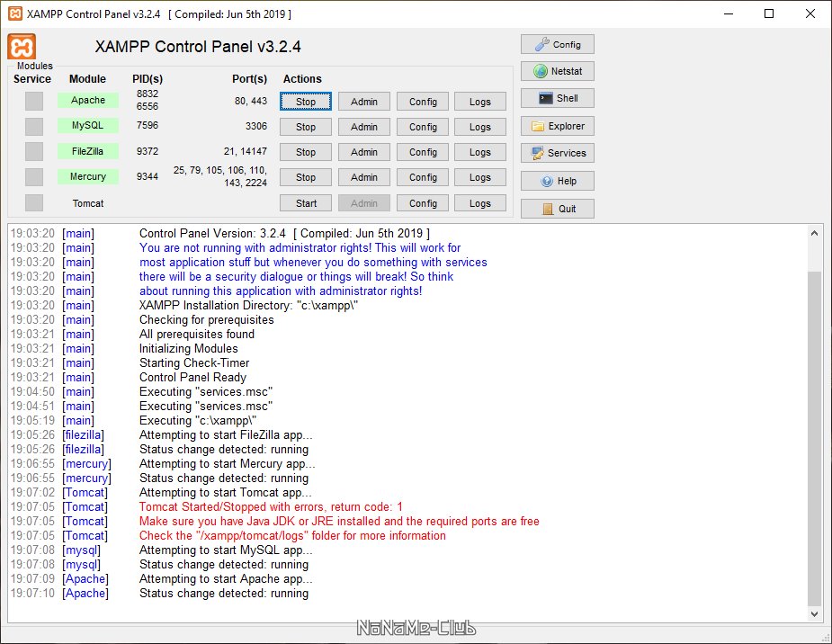The width and height of the screenshot is (832, 644).
Task: Open Logs for Mercury module
Action: point(480,177)
